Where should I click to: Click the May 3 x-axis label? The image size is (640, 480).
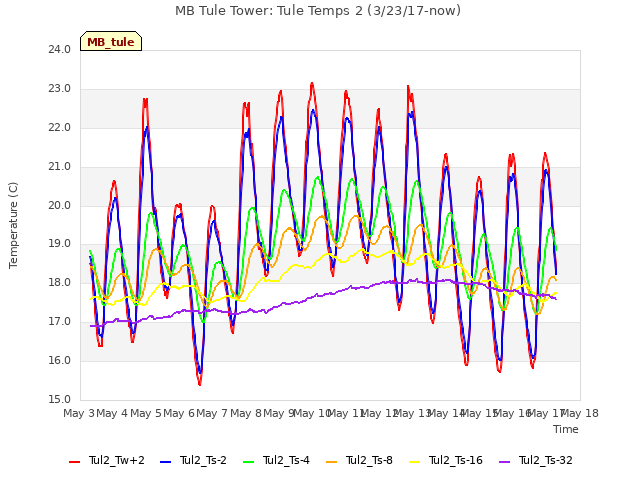point(79,413)
